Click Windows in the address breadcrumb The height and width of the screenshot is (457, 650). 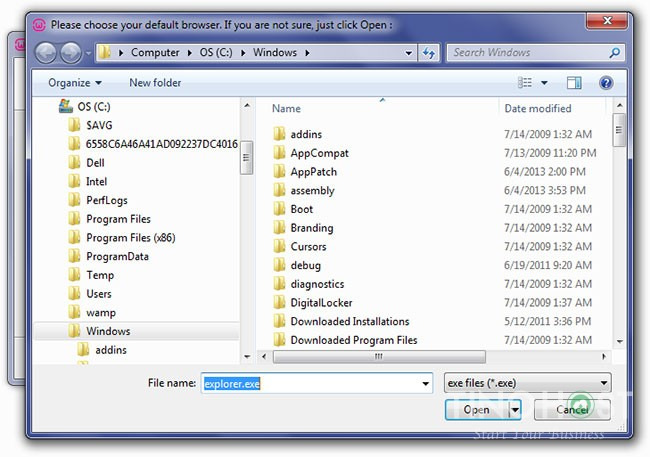(275, 53)
